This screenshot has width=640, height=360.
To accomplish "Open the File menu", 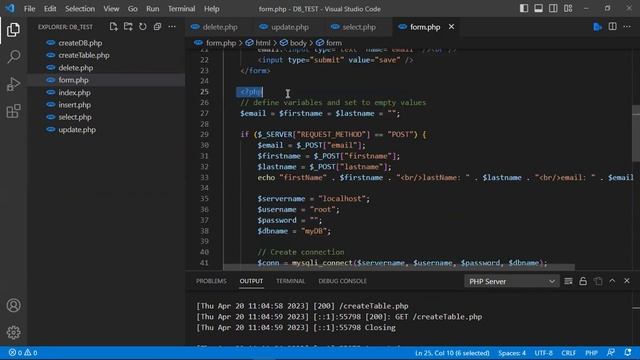I will pyautogui.click(x=29, y=9).
